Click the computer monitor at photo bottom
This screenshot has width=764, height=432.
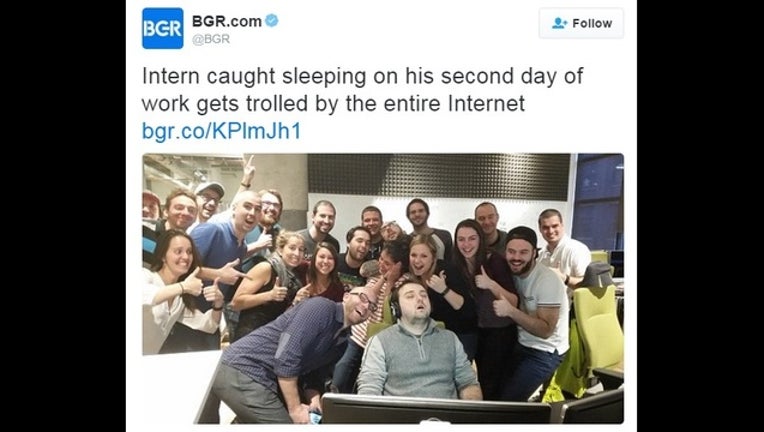[x=436, y=408]
